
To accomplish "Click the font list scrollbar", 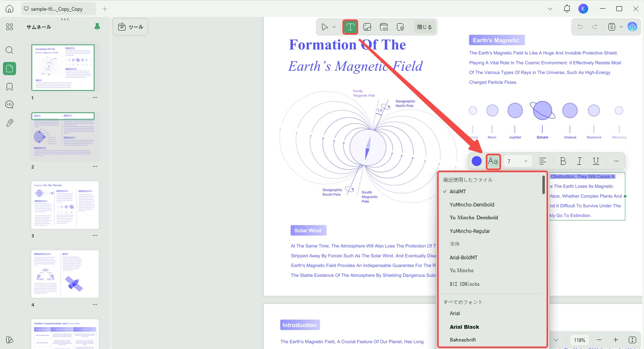I will tap(544, 185).
